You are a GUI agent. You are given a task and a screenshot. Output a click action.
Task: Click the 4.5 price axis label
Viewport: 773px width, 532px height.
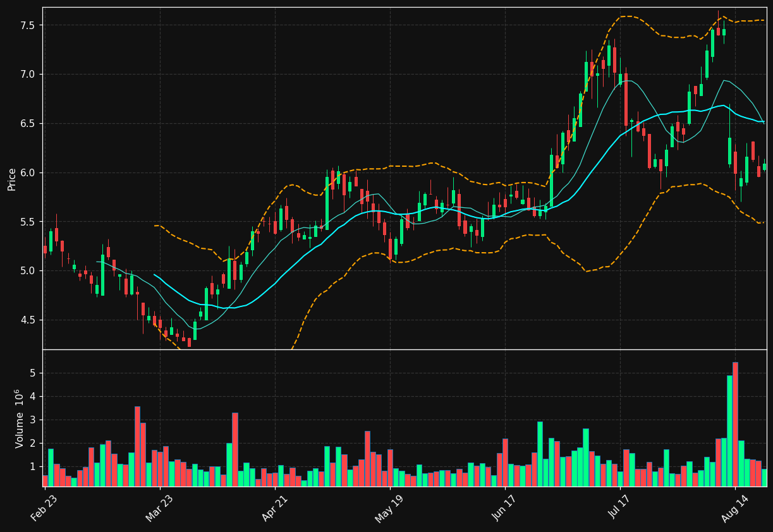(28, 320)
